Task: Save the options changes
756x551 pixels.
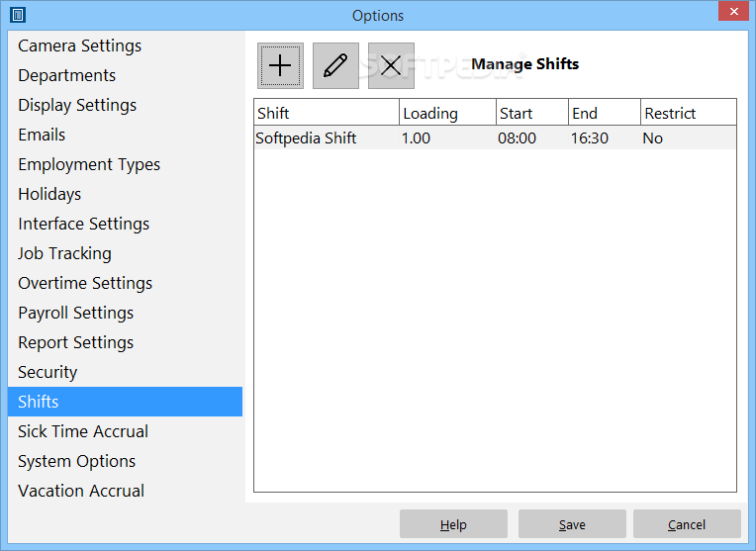Action: pyautogui.click(x=572, y=524)
